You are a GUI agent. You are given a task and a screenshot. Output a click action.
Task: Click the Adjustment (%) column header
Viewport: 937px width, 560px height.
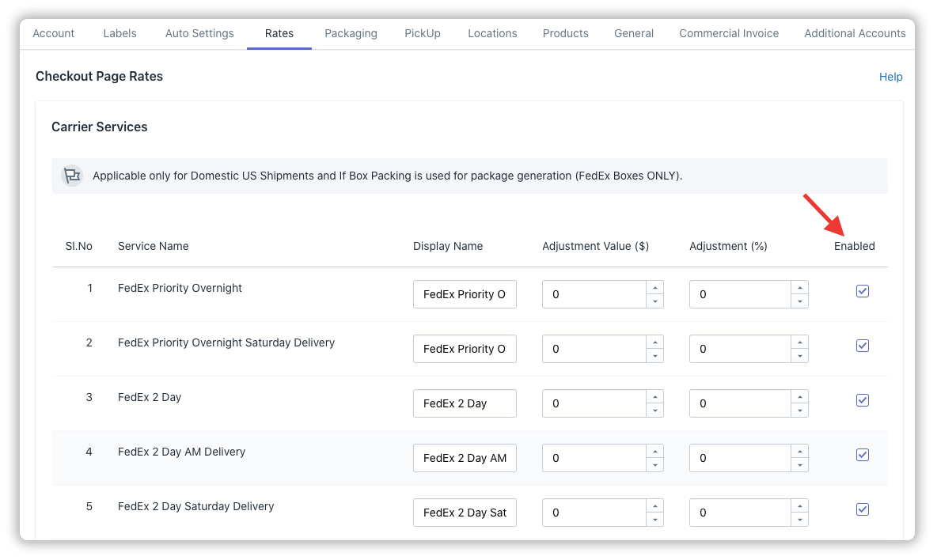tap(728, 246)
